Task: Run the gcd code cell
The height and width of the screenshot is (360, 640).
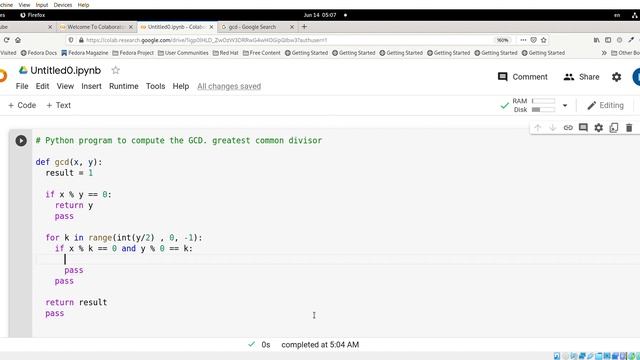Action: [21, 141]
